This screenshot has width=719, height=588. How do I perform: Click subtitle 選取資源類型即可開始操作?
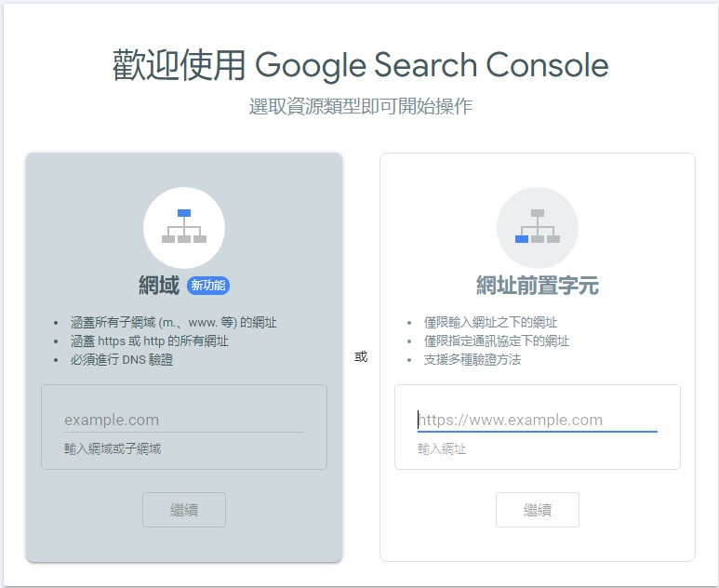tap(360, 106)
